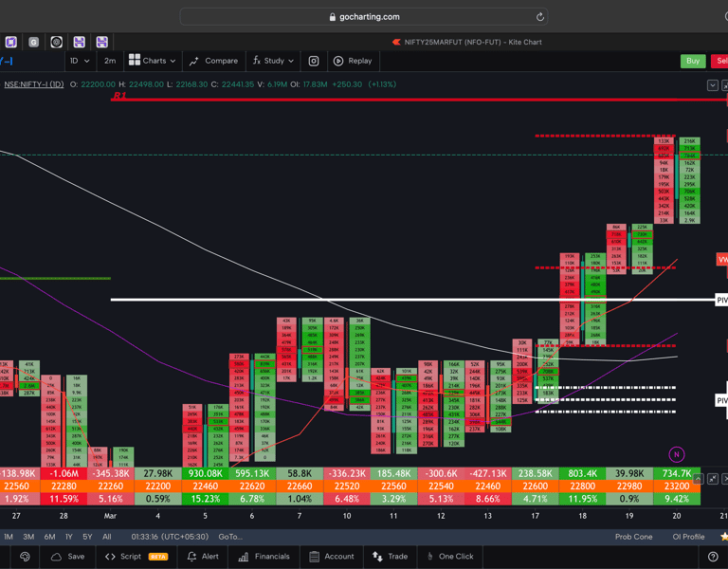The width and height of the screenshot is (728, 569).
Task: Click the delta value 803.4K cell
Action: coord(582,473)
